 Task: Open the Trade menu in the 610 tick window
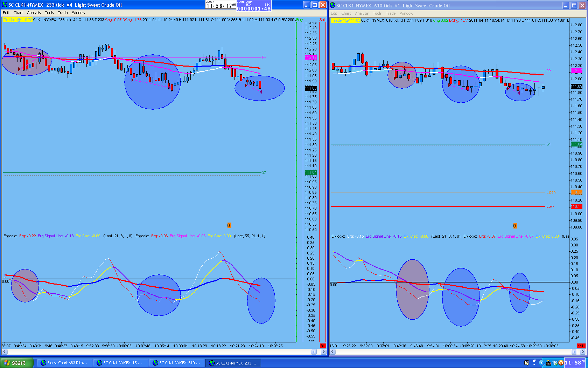point(391,13)
